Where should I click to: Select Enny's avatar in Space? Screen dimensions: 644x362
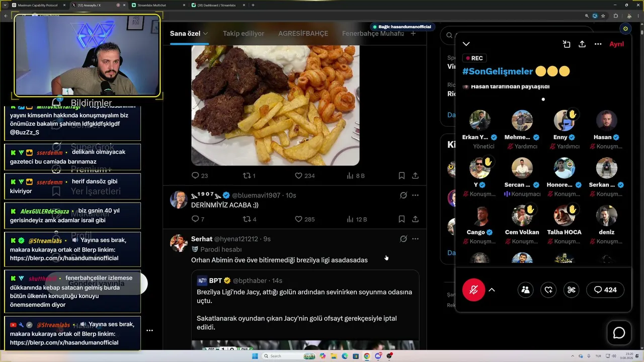tap(565, 121)
